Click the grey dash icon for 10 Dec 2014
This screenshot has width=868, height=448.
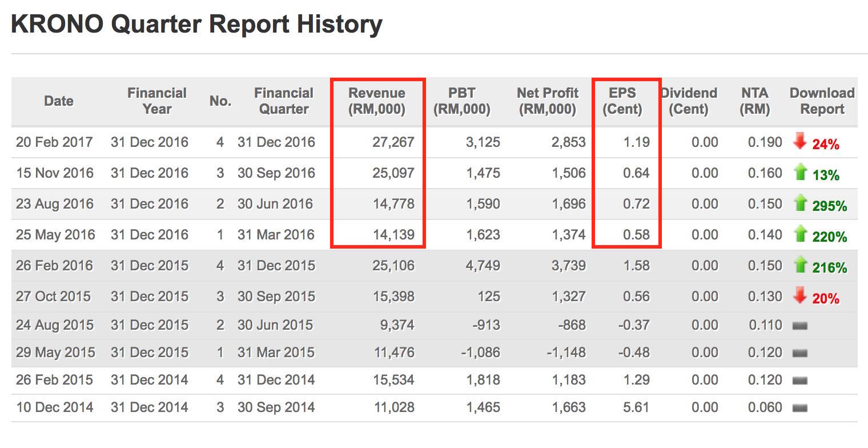pyautogui.click(x=800, y=408)
